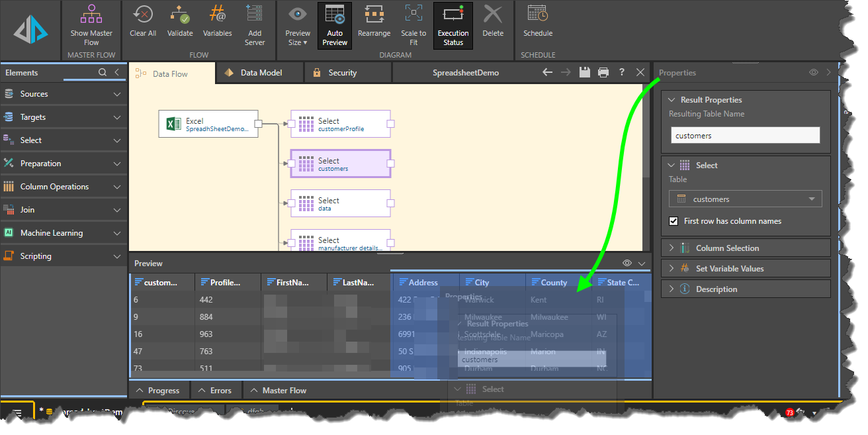Toggle the Auto Preview button

tap(335, 25)
